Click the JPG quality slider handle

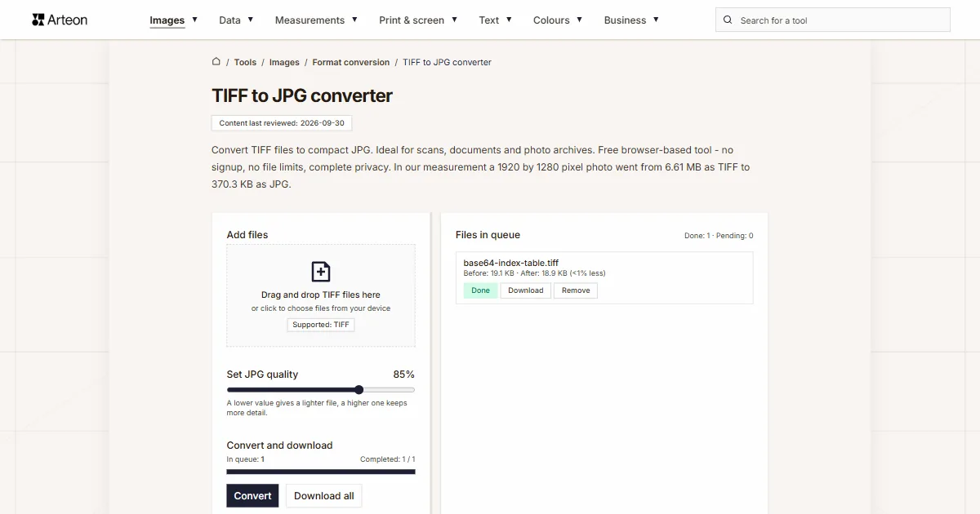point(359,390)
